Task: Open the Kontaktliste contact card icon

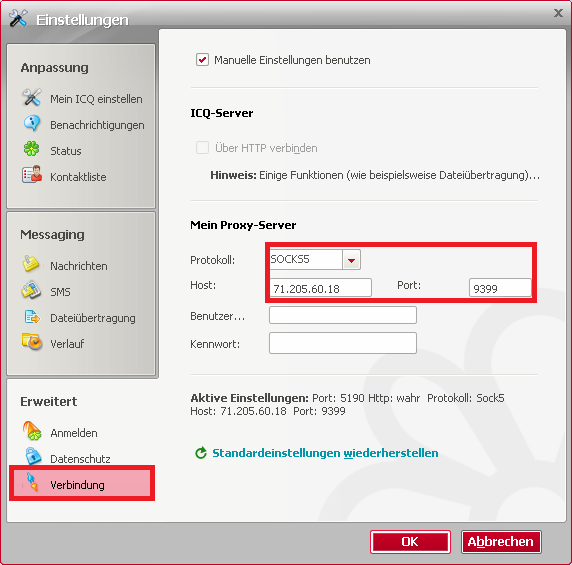Action: point(32,175)
